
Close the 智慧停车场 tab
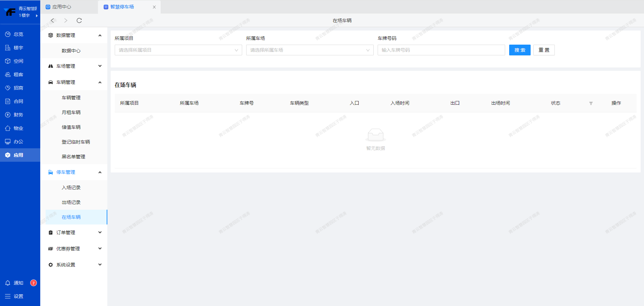click(x=154, y=7)
